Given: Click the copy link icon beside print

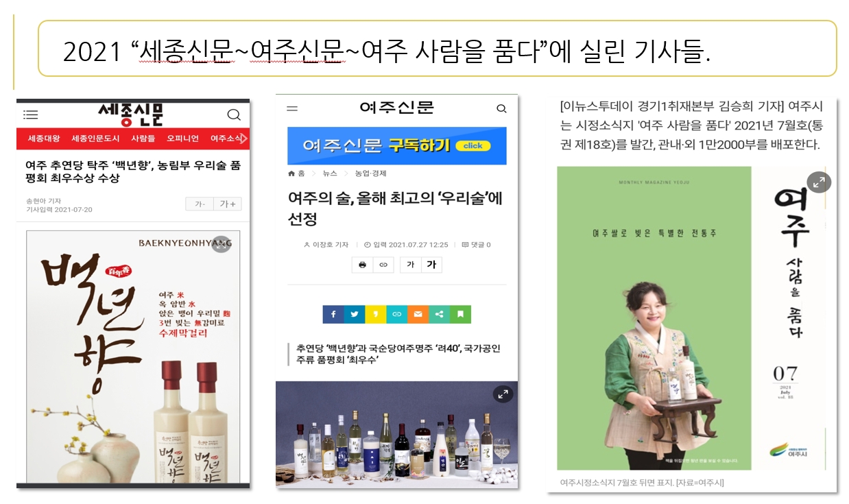Looking at the screenshot, I should coord(383,265).
